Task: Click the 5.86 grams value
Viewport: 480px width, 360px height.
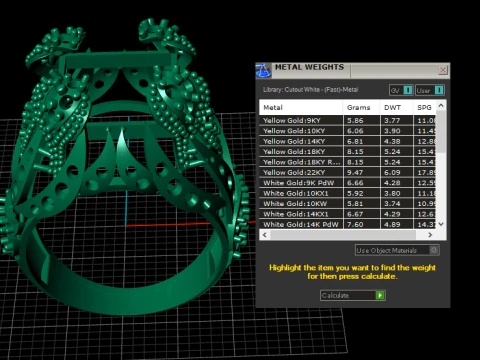Action: (x=355, y=121)
